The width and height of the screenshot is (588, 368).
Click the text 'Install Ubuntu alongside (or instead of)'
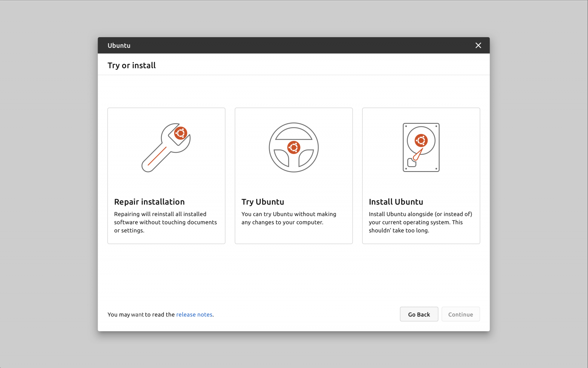tap(420, 214)
